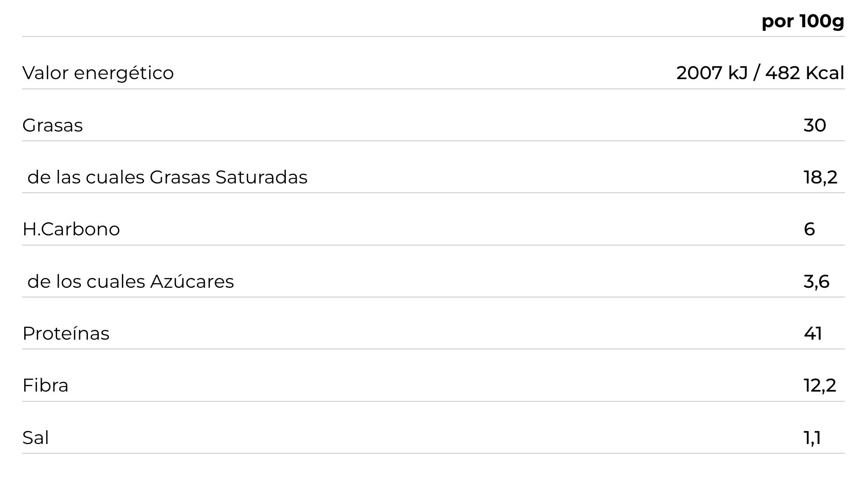The image size is (868, 481).
Task: Select the 'Grasas' row label
Action: [52, 125]
